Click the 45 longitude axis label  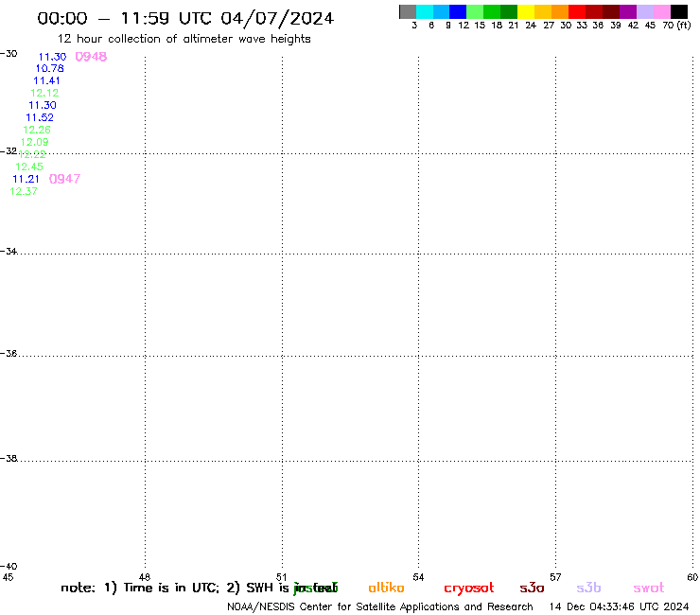pos(8,577)
